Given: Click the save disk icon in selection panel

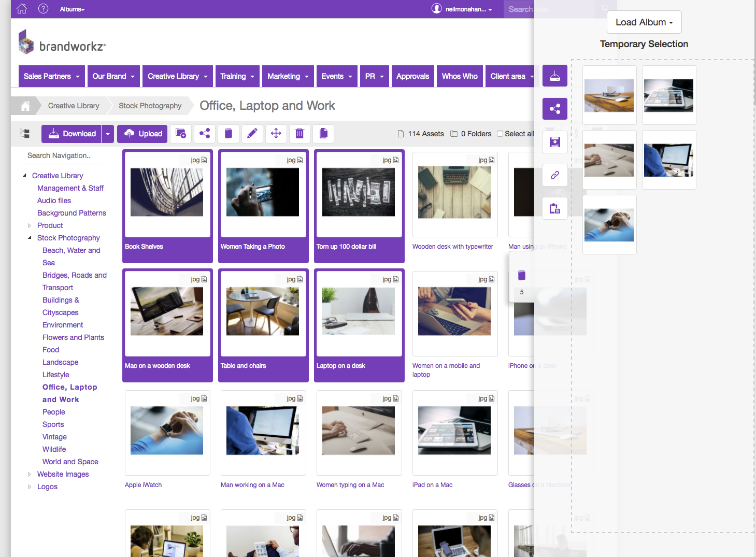Looking at the screenshot, I should (x=555, y=142).
